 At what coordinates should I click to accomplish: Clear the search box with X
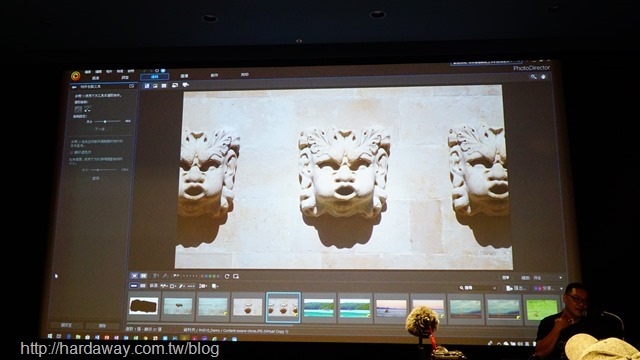pyautogui.click(x=494, y=288)
